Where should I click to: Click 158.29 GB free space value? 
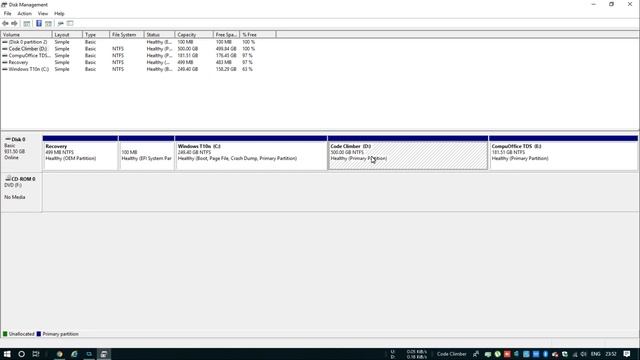click(x=226, y=69)
